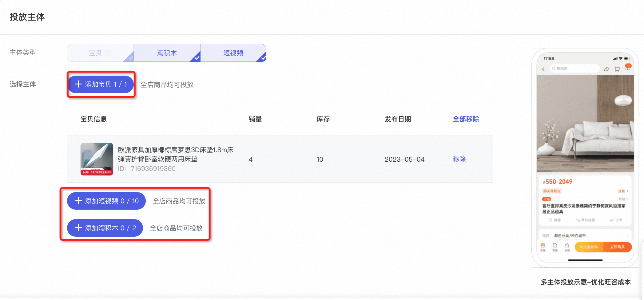Image resolution: width=644 pixels, height=300 pixels.
Task: Open the shopping cart icon in preview
Action: coord(617,69)
